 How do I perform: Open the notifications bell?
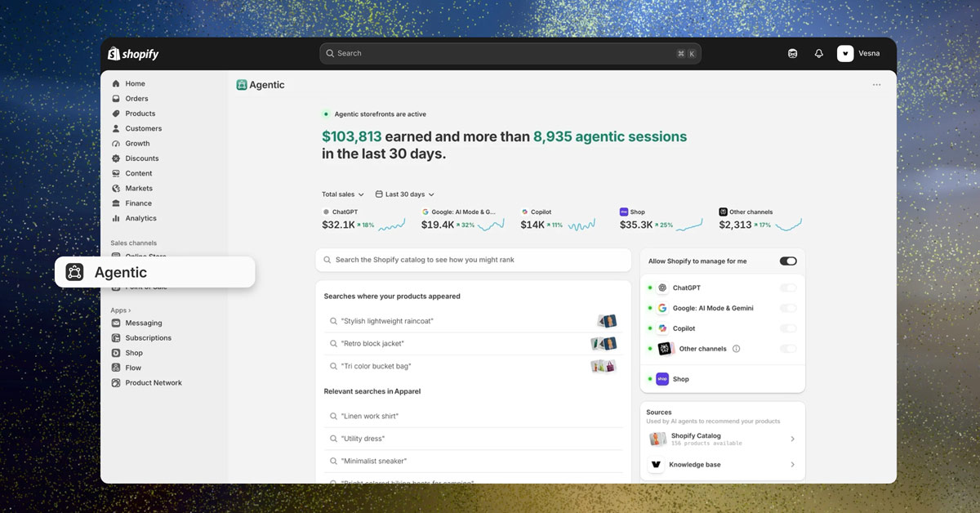(818, 54)
